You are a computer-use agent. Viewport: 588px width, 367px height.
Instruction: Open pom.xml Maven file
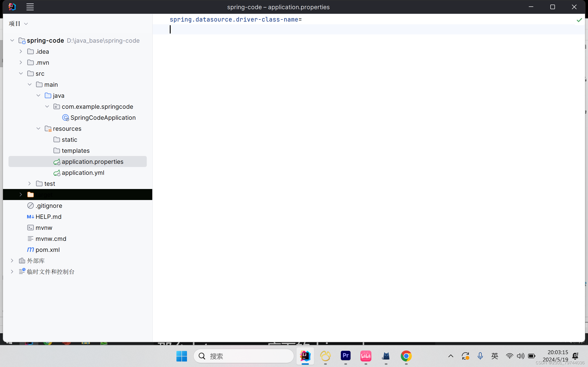point(47,250)
